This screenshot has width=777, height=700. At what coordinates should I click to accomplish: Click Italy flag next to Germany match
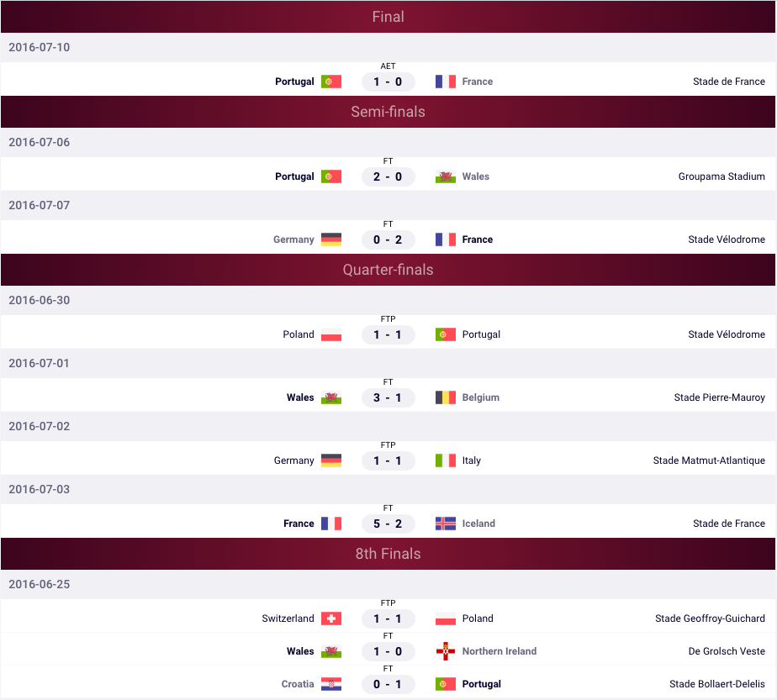446,461
